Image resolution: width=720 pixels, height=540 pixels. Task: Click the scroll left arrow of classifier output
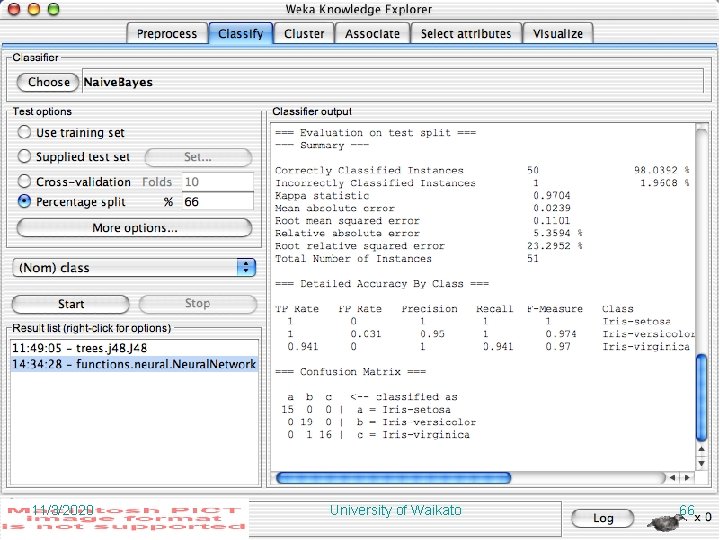pyautogui.click(x=673, y=478)
